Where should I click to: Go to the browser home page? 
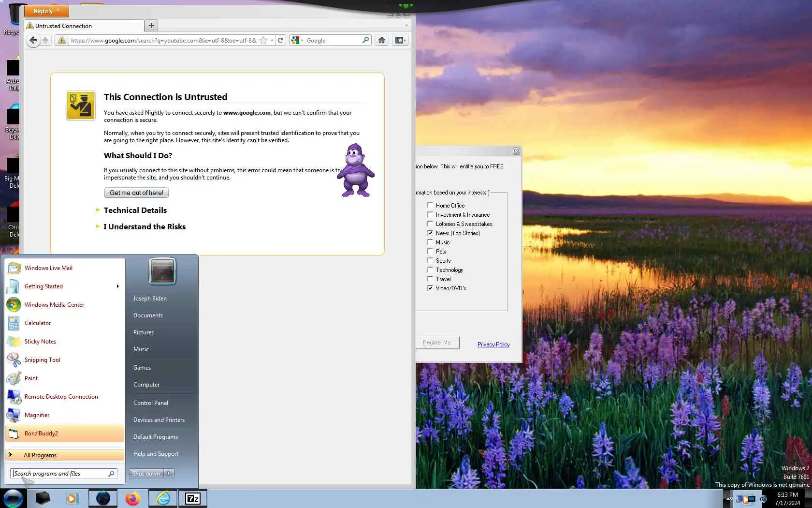pos(382,40)
